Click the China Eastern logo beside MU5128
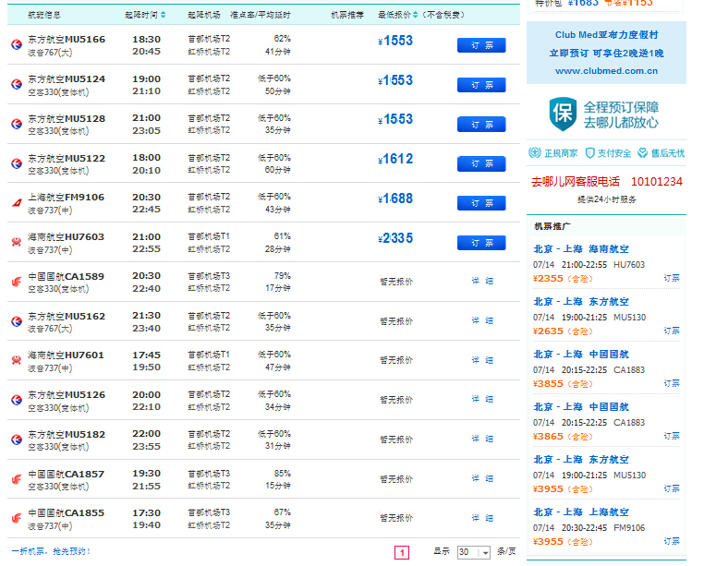This screenshot has height=566, width=728. (x=17, y=124)
